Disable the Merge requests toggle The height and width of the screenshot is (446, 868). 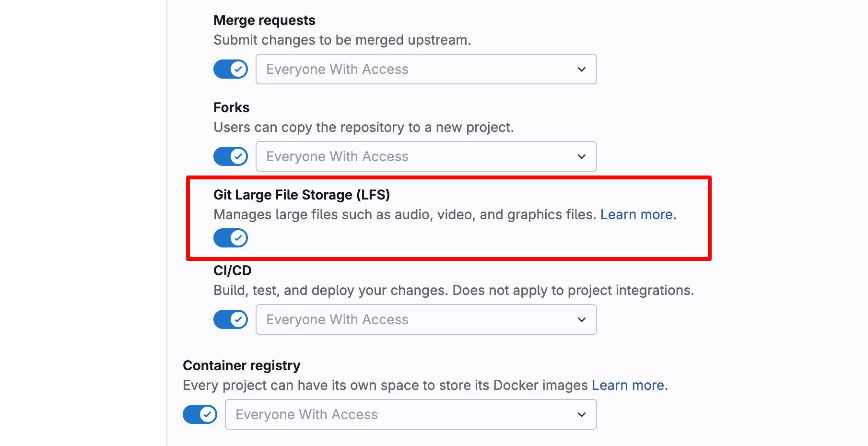(x=231, y=69)
